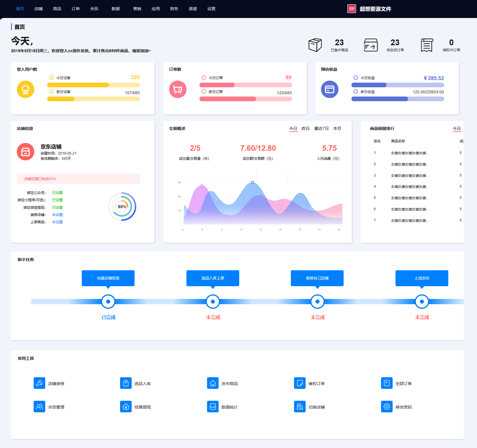Viewport: 477px width, 448px height.
Task: Click the 待发货订单 shipping icon
Action: click(371, 45)
